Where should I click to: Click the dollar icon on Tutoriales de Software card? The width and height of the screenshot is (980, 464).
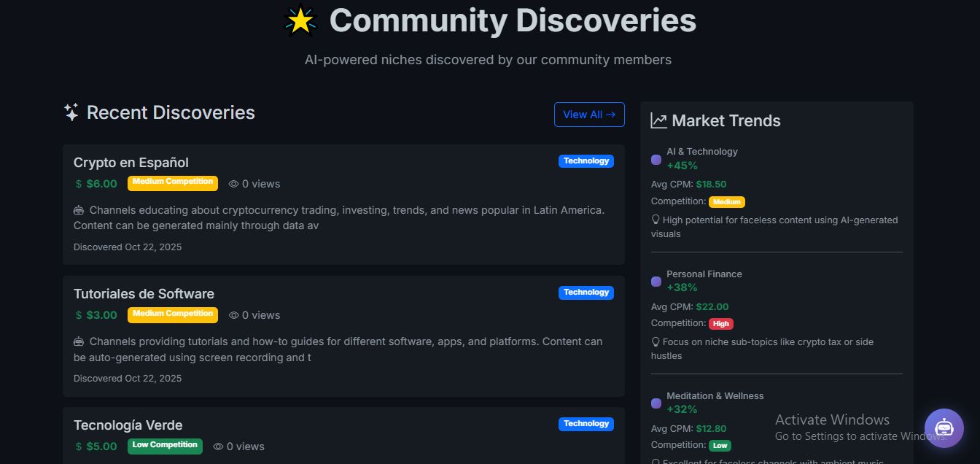tap(79, 315)
